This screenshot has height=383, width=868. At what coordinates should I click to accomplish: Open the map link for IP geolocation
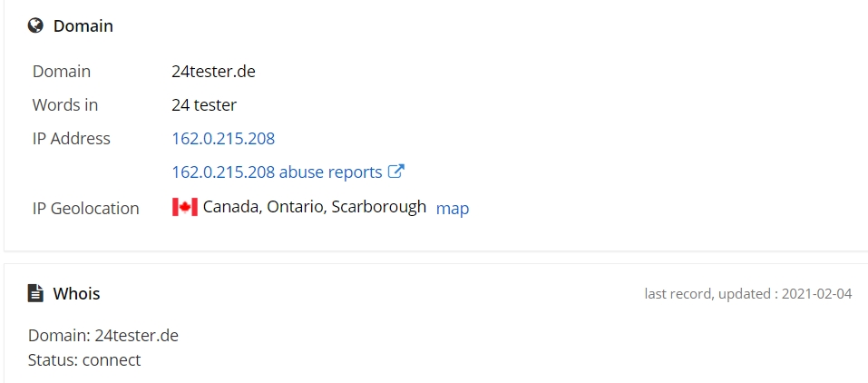[x=453, y=209]
